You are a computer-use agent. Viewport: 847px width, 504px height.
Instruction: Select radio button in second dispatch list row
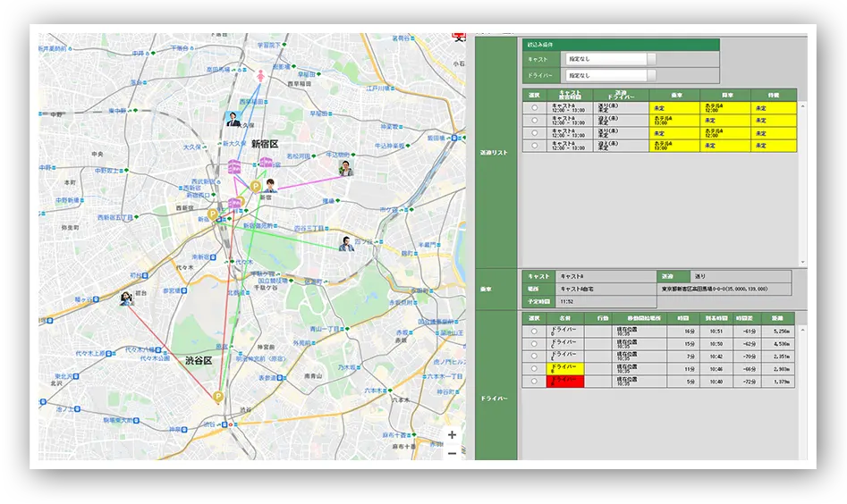534,121
